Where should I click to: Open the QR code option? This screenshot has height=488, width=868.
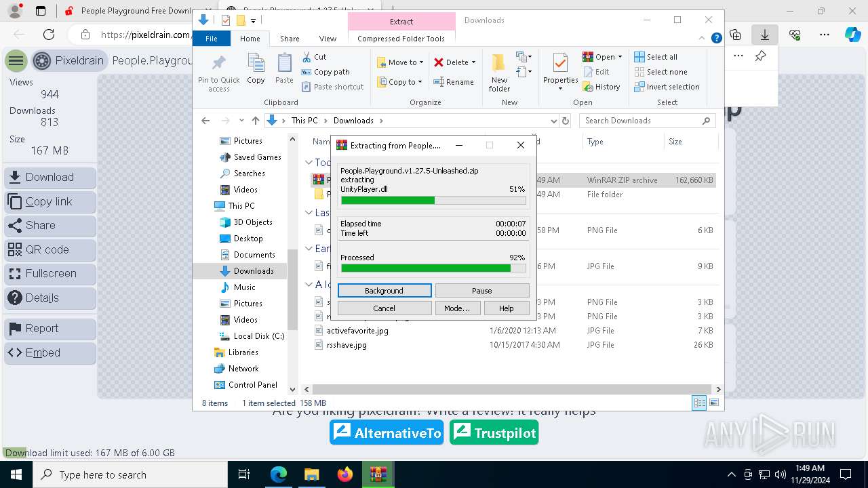[x=50, y=249]
